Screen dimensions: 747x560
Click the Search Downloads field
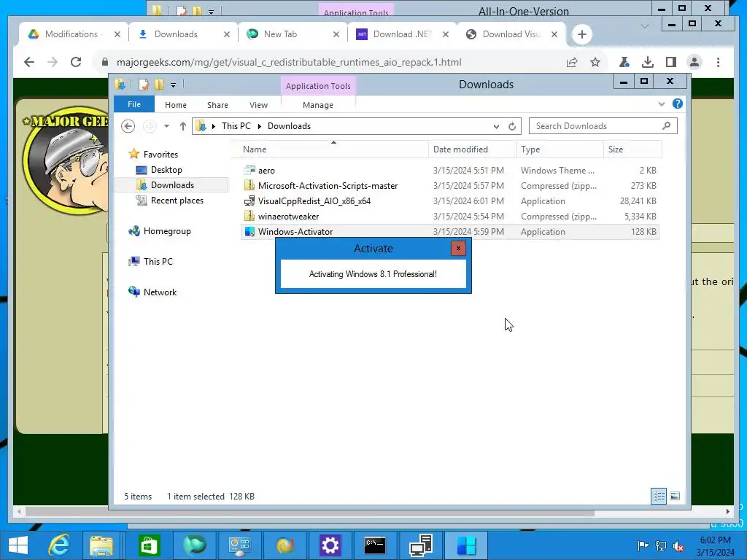pos(603,126)
